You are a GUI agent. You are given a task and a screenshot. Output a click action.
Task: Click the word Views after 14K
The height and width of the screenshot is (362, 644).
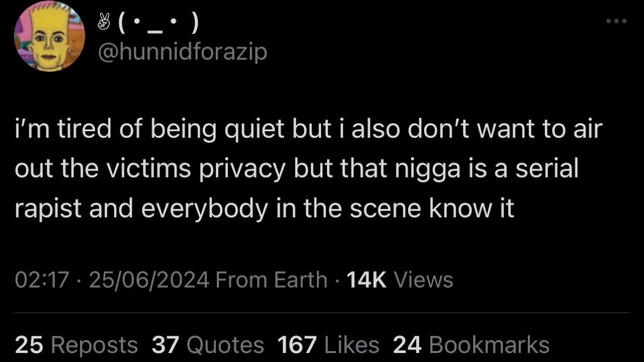423,280
